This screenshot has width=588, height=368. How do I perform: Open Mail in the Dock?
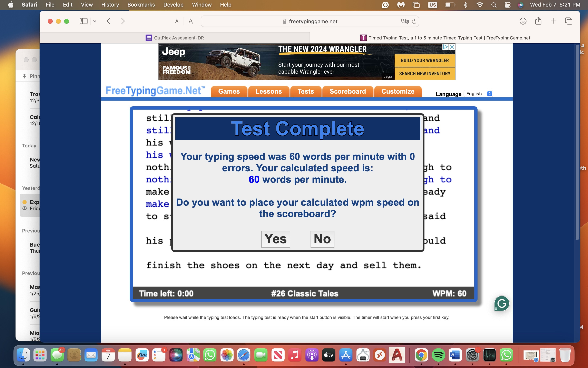91,355
